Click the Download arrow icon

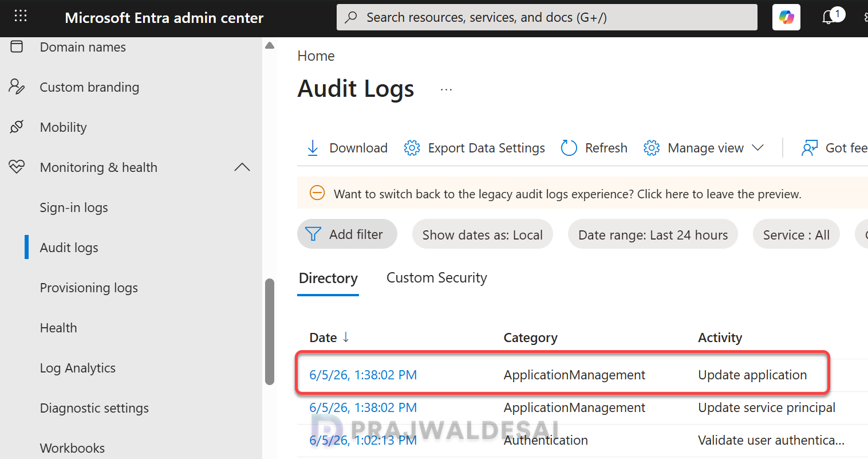point(313,148)
